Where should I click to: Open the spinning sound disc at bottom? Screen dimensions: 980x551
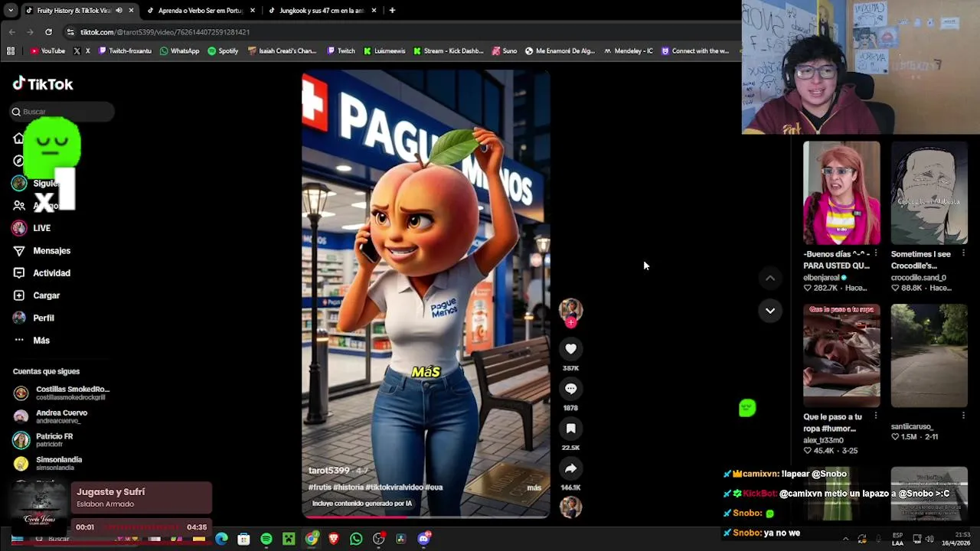coord(570,506)
